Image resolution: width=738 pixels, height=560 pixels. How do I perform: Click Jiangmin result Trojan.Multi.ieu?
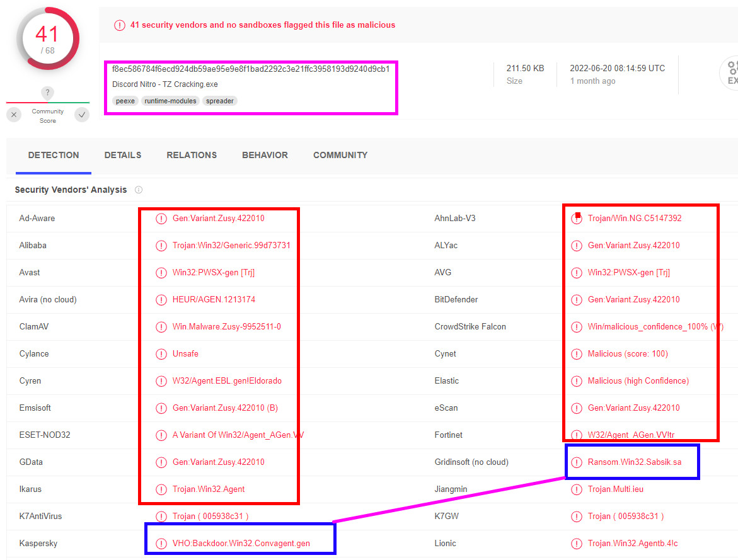(x=615, y=489)
